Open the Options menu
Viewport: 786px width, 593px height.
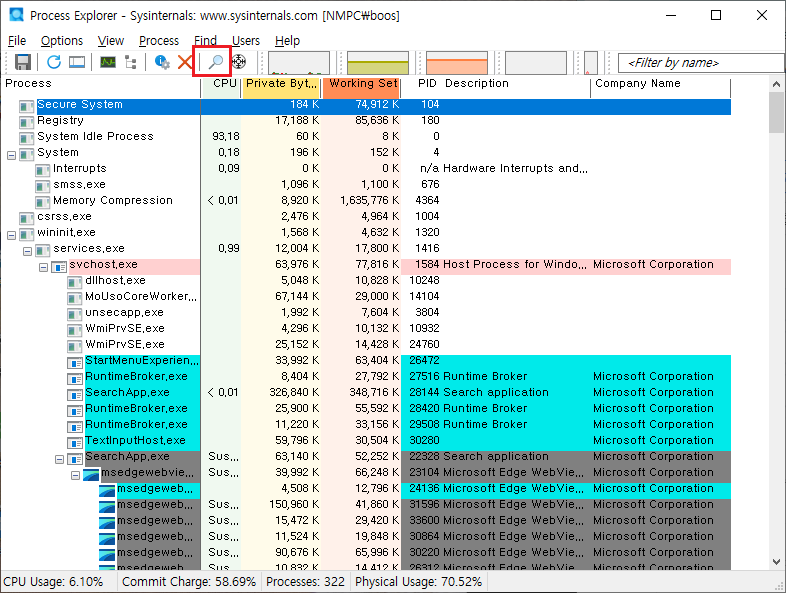(62, 41)
